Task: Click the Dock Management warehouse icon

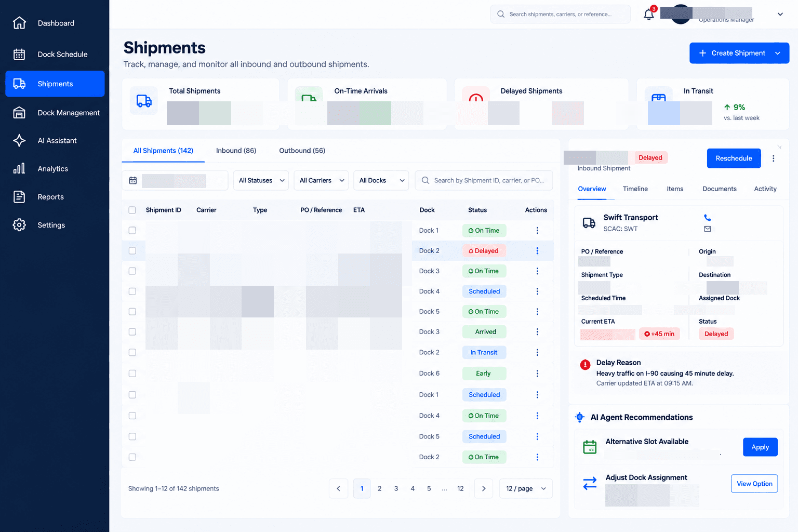Action: tap(19, 113)
